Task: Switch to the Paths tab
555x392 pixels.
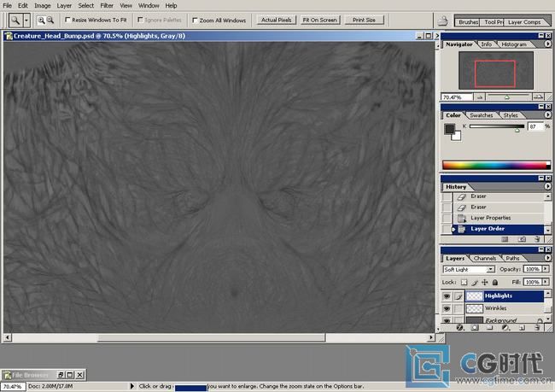Action: click(512, 259)
